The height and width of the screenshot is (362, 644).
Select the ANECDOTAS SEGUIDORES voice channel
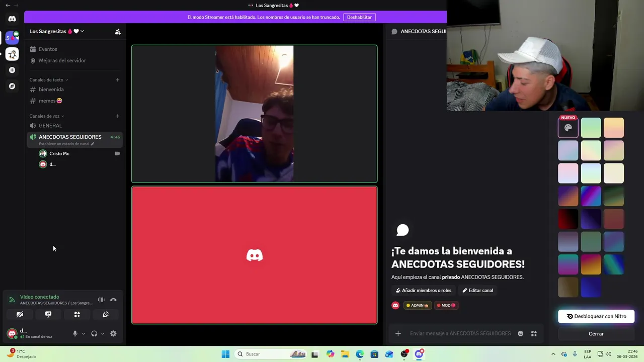click(x=74, y=139)
